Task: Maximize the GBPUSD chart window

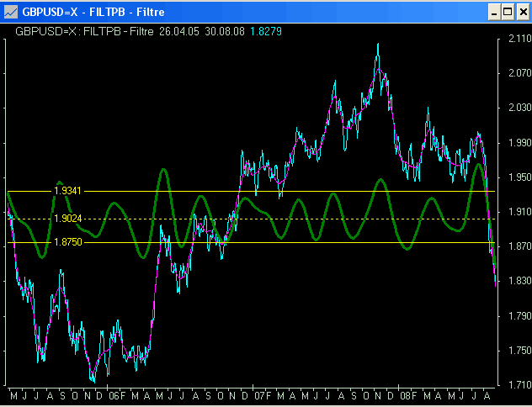Action: point(508,13)
